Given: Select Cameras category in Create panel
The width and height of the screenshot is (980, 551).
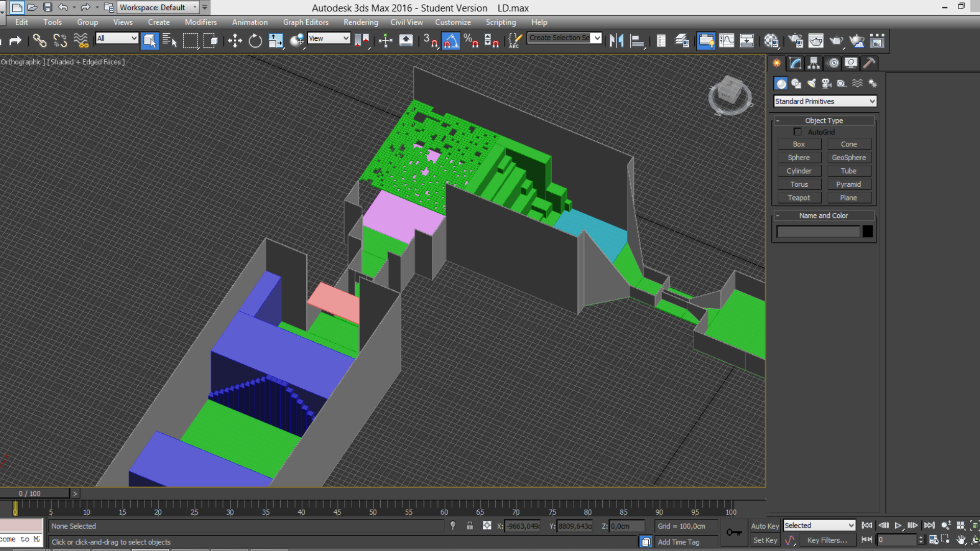Looking at the screenshot, I should coord(827,83).
